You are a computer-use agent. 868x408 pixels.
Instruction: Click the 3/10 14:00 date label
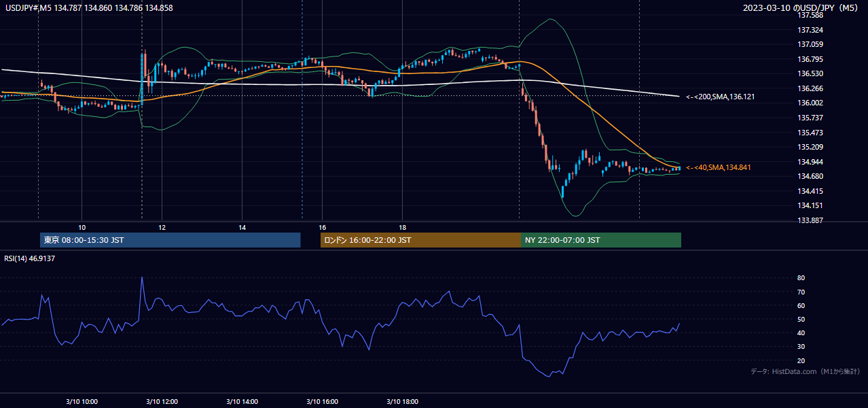242,402
